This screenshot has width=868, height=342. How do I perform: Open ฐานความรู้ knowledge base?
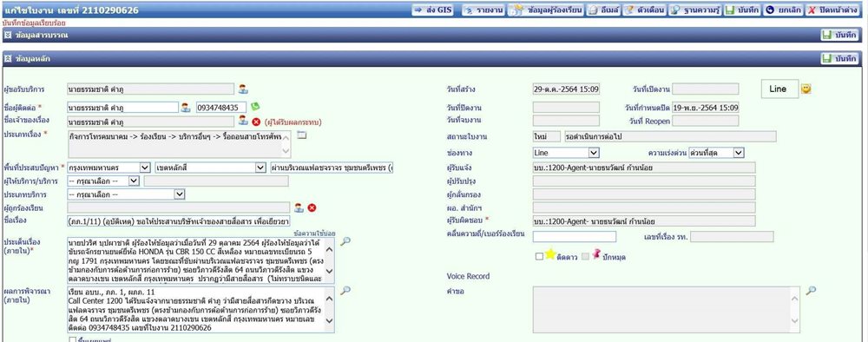click(x=694, y=10)
